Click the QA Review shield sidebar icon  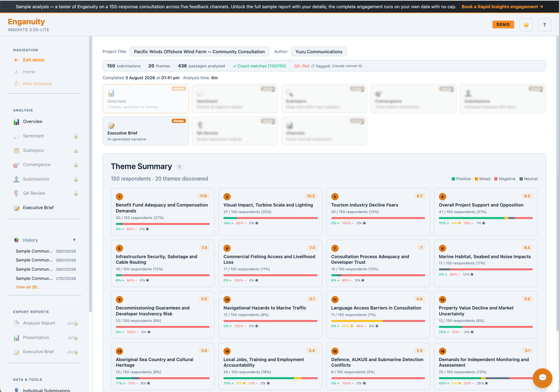coord(16,193)
